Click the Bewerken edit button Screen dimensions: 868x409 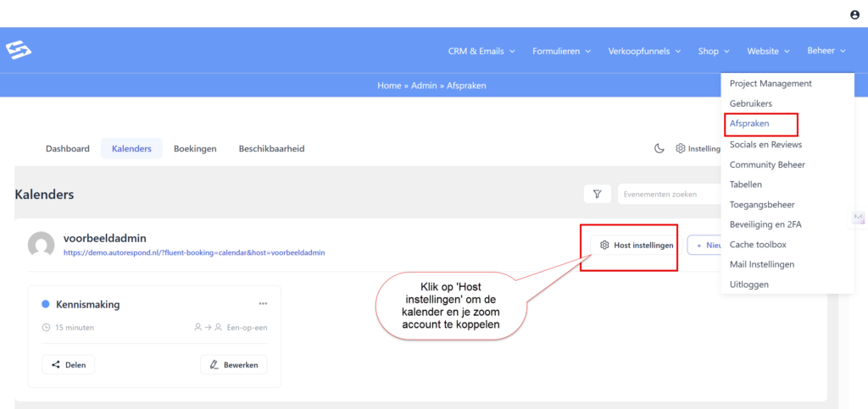pyautogui.click(x=234, y=364)
